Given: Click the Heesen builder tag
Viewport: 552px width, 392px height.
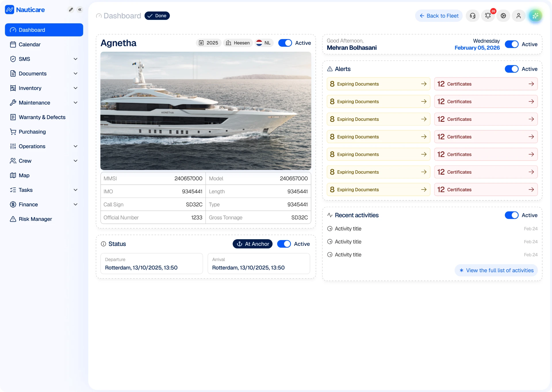Looking at the screenshot, I should [238, 43].
